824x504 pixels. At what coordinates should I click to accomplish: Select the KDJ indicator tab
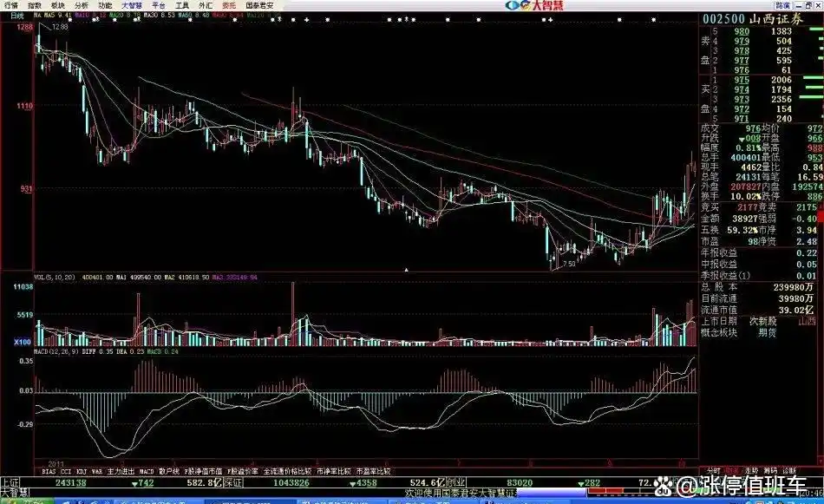tap(82, 471)
